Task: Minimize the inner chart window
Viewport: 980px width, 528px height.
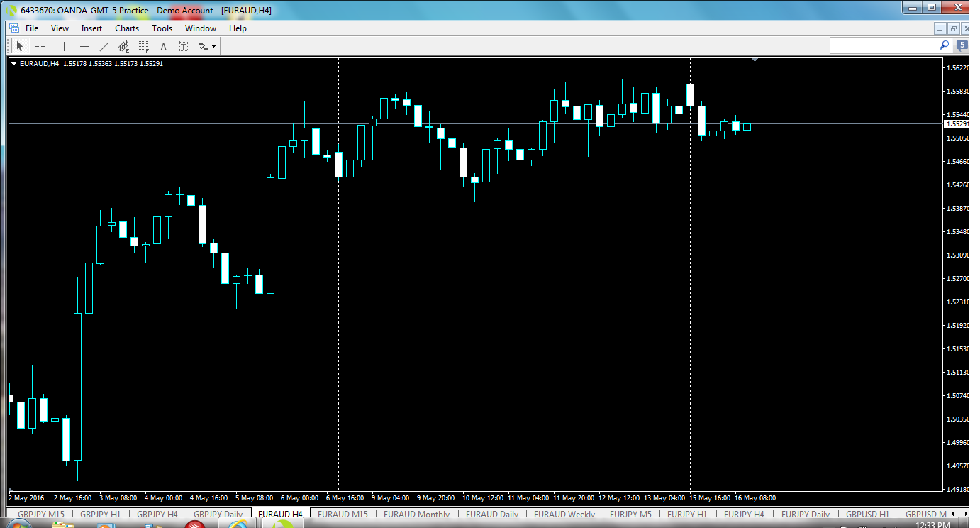Action: pyautogui.click(x=940, y=28)
